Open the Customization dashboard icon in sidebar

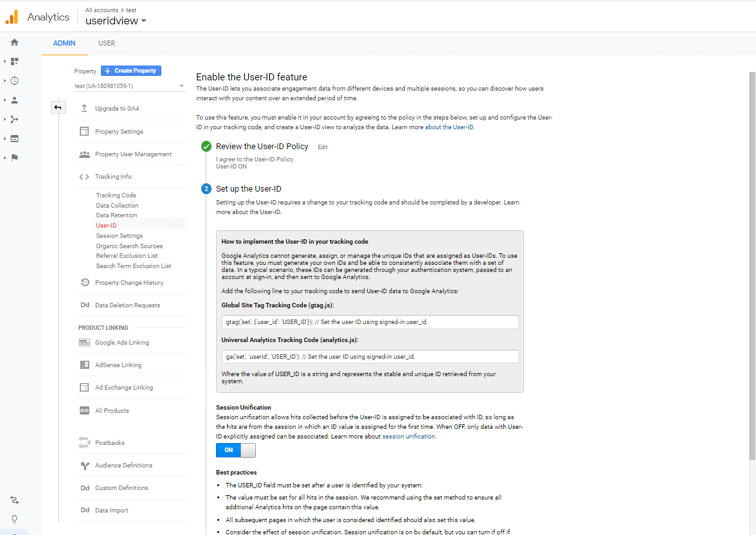point(14,61)
